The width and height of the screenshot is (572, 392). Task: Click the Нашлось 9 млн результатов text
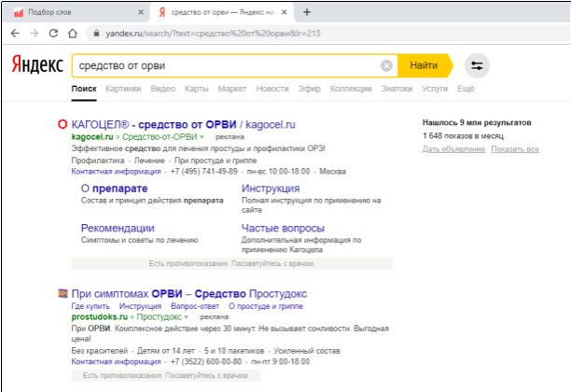pyautogui.click(x=477, y=122)
